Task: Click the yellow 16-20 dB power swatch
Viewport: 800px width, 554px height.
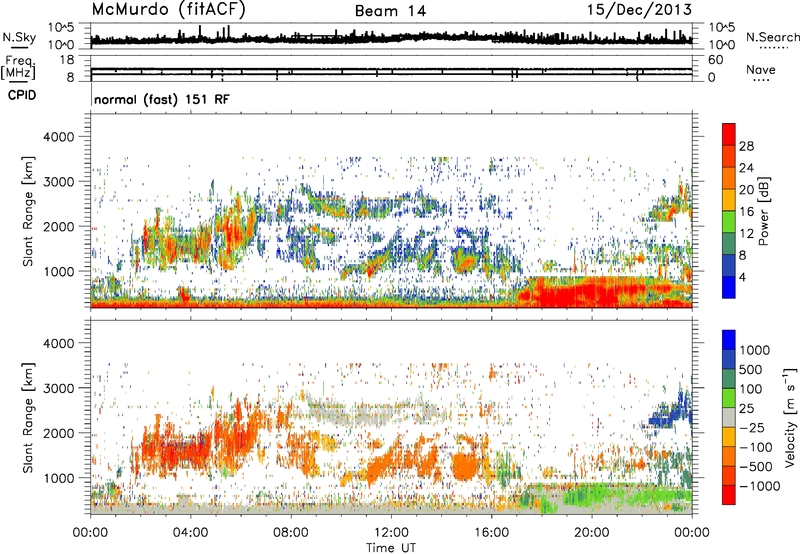Action: (x=729, y=199)
